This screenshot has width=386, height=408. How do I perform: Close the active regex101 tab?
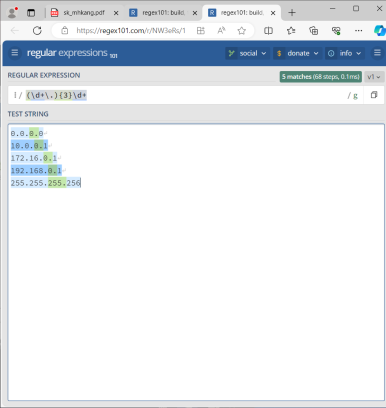click(x=273, y=13)
